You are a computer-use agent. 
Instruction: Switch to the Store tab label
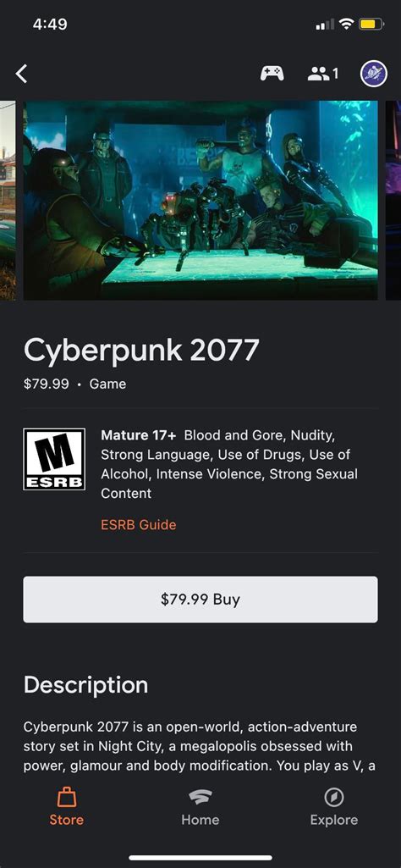pyautogui.click(x=66, y=820)
